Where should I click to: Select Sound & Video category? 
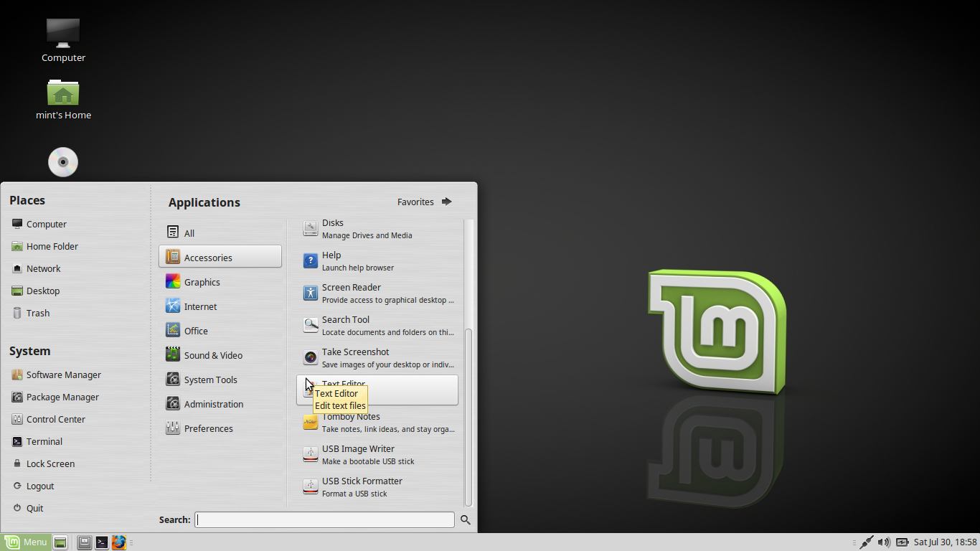tap(220, 355)
